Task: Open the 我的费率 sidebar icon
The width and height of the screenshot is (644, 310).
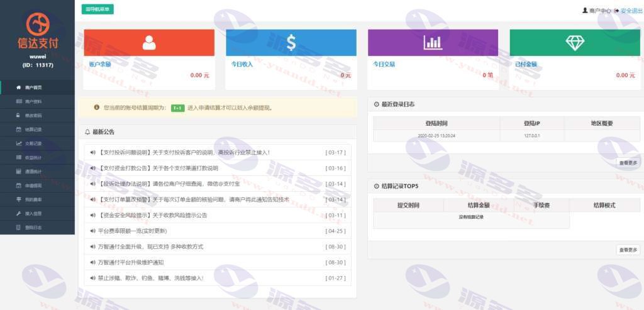Action: [18, 199]
